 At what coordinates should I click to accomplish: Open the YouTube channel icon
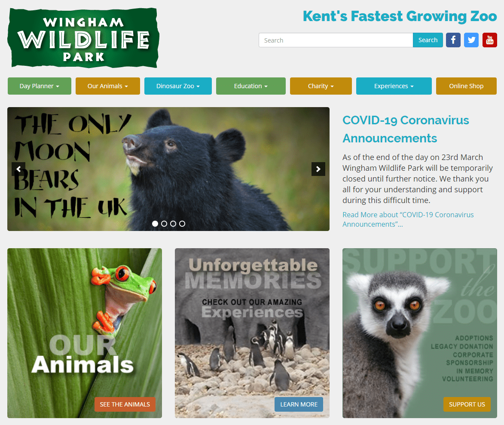(x=489, y=40)
